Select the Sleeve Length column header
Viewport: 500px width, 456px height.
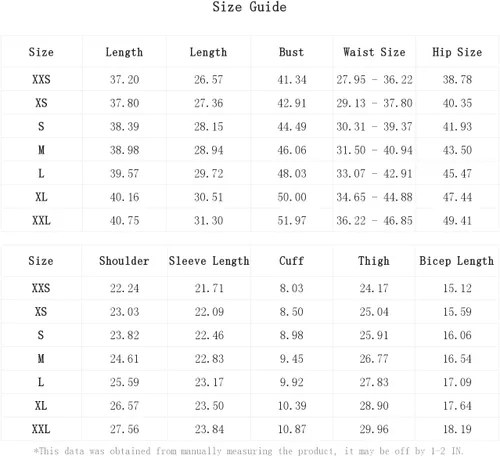coord(209,261)
